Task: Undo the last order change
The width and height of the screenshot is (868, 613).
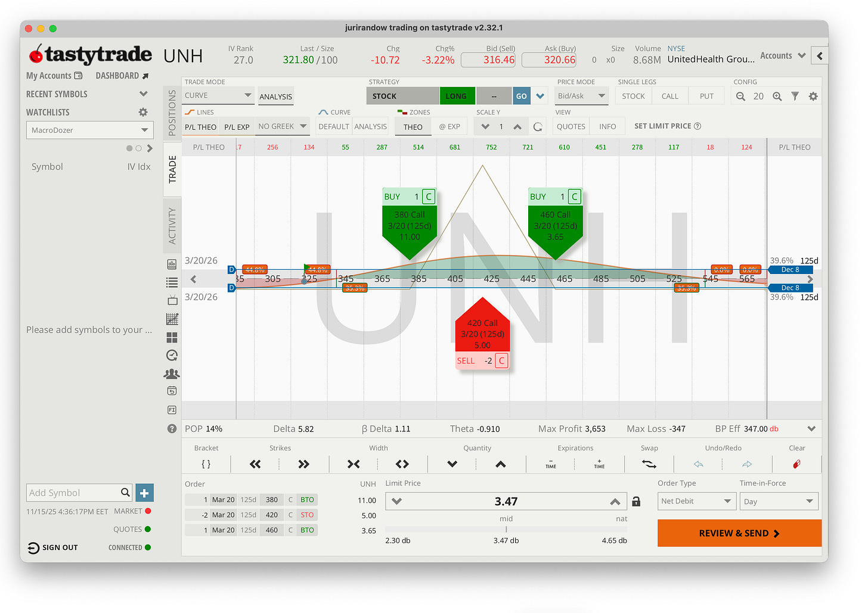Action: 699,464
